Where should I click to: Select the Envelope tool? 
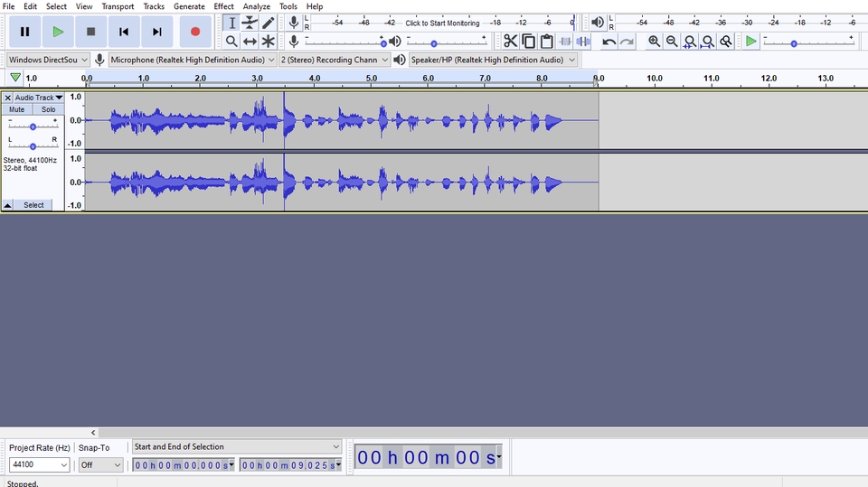[250, 23]
